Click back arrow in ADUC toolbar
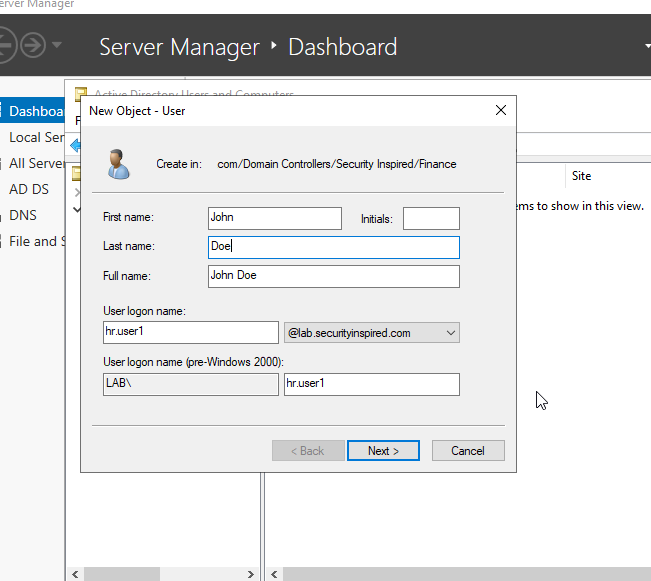Image resolution: width=651 pixels, height=581 pixels. [76, 146]
